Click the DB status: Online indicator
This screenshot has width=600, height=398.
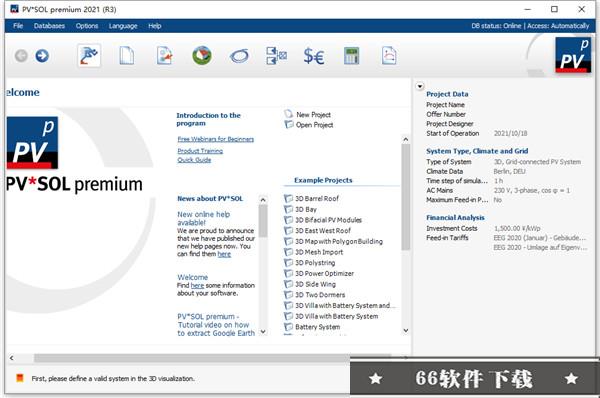click(x=496, y=26)
